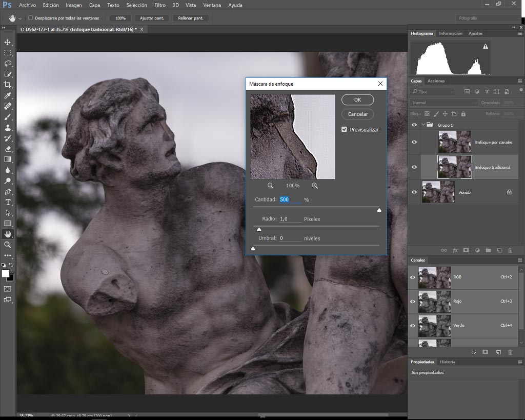Enable Desplazarse por todas las ventanas
Viewport: 525px width, 420px height.
tap(30, 18)
